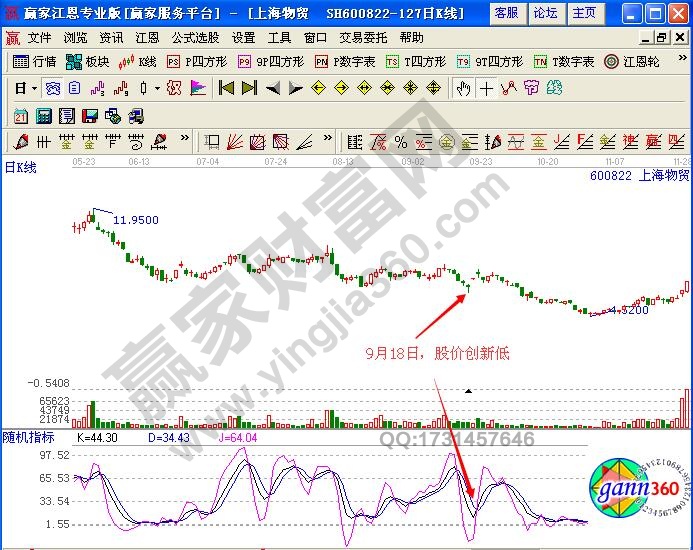The height and width of the screenshot is (550, 693).
Task: Open the 公式选股 menu
Action: click(x=195, y=37)
